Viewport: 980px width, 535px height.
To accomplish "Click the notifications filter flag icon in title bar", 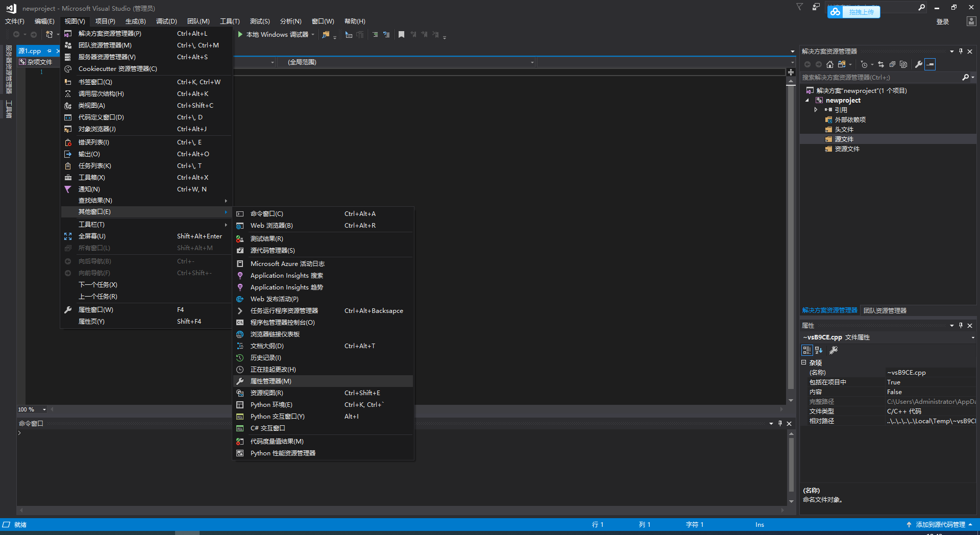I will tap(800, 7).
